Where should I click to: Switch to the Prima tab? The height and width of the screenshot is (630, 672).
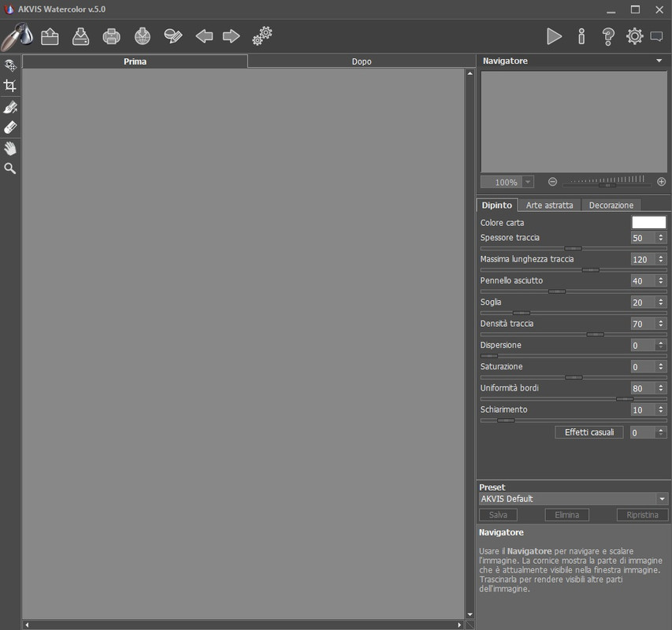click(135, 61)
